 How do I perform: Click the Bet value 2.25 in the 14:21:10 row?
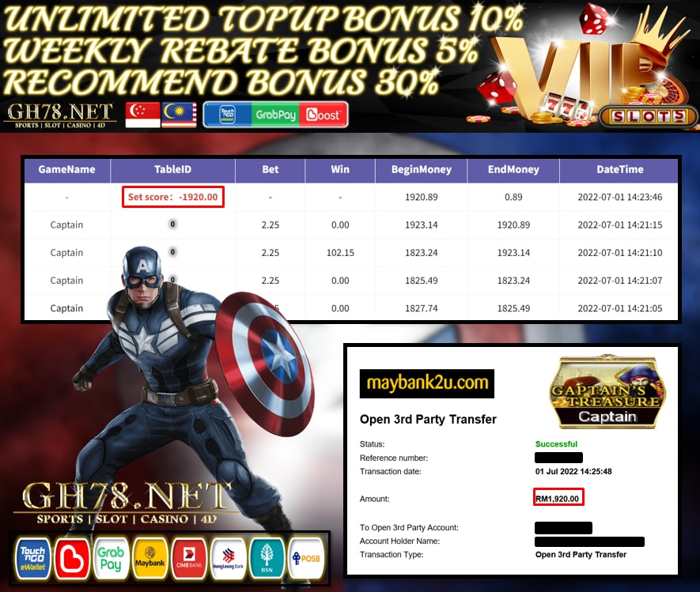pyautogui.click(x=270, y=252)
